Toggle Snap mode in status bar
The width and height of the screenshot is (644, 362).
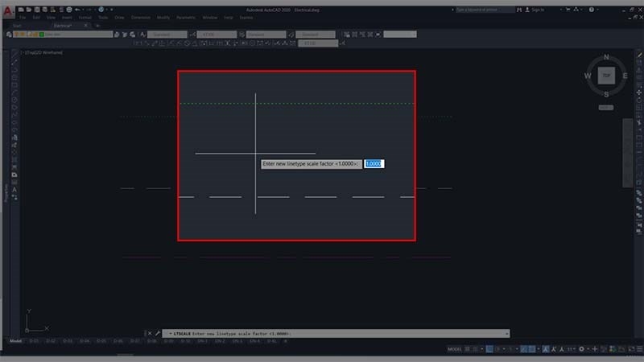coord(476,349)
